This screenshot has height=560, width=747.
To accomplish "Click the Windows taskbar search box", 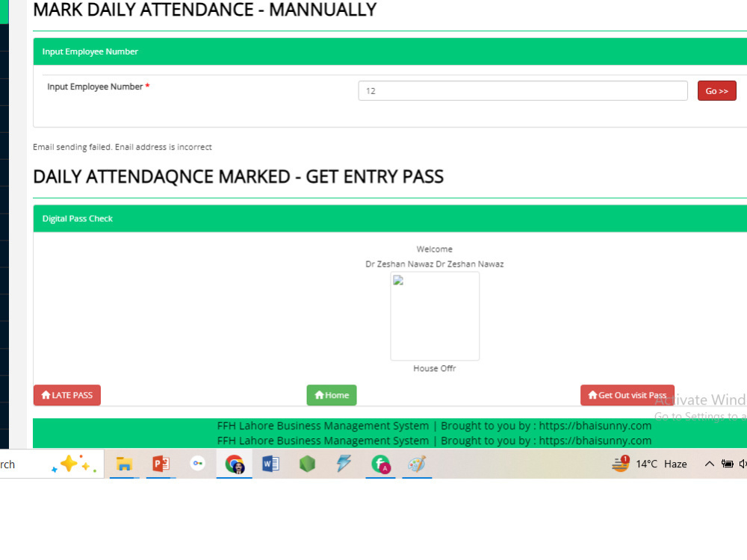I will (x=52, y=464).
